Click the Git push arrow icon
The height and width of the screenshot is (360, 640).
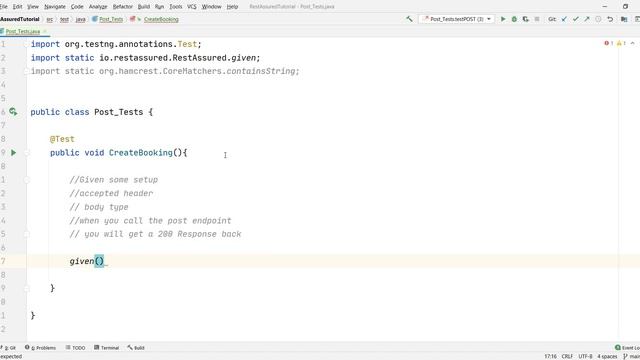point(587,19)
